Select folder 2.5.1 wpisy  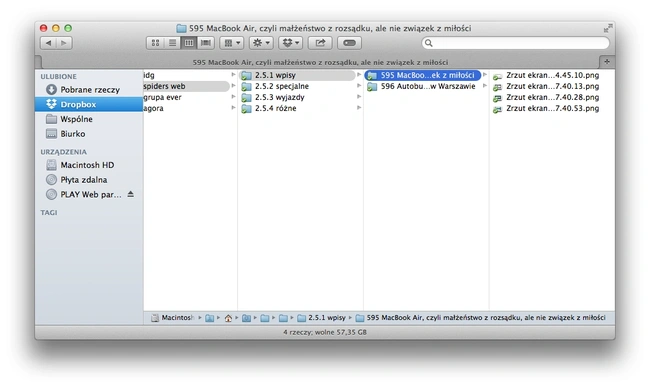point(300,75)
